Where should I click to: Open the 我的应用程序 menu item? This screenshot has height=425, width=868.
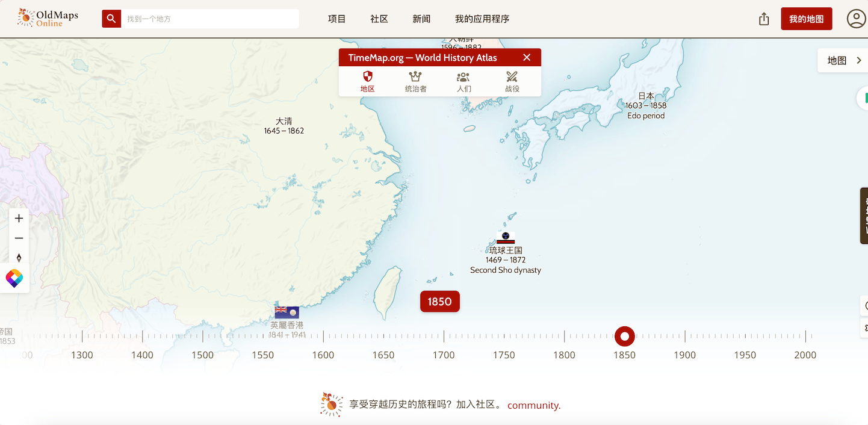[482, 19]
